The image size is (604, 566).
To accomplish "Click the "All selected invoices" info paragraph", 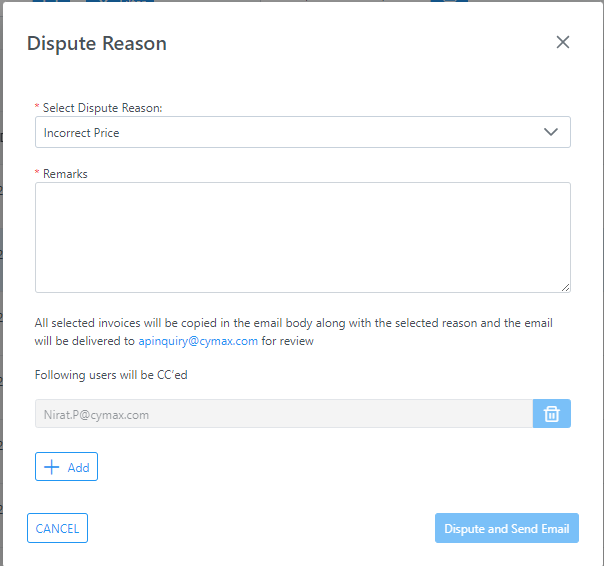I will 294,332.
